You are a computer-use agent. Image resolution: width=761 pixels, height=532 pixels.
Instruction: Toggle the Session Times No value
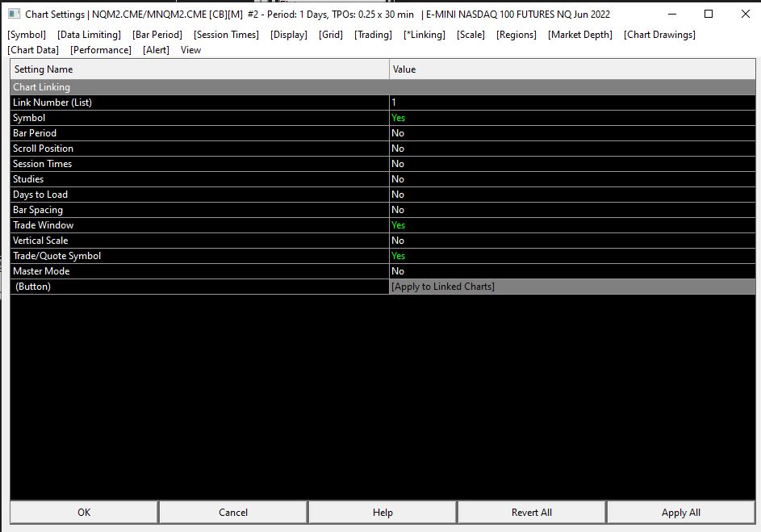coord(572,164)
